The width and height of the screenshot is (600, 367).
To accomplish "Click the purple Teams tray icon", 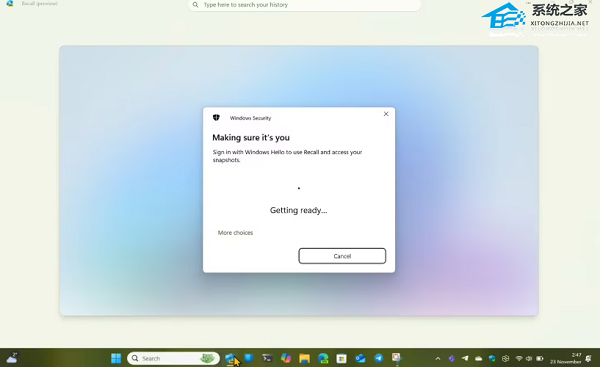I will pos(452,359).
